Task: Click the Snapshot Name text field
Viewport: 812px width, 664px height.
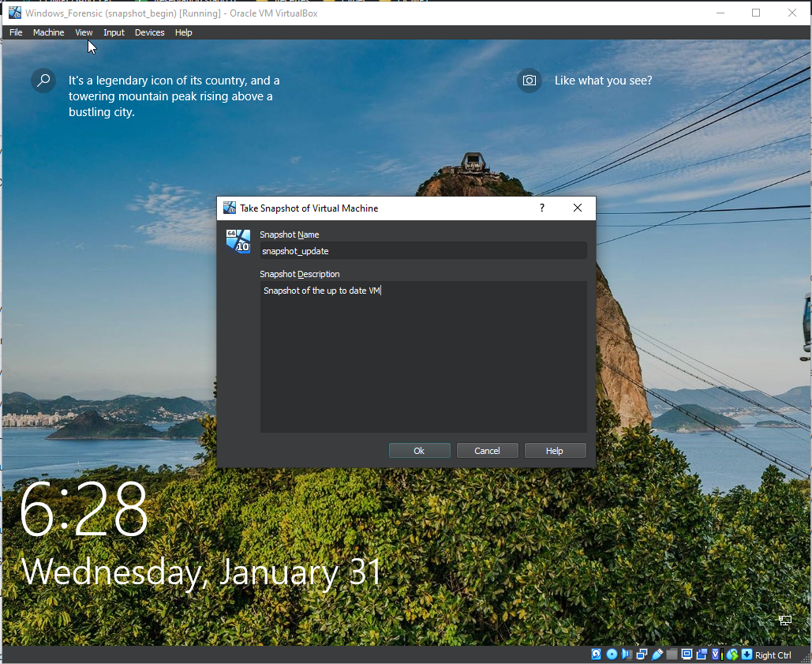Action: (423, 251)
